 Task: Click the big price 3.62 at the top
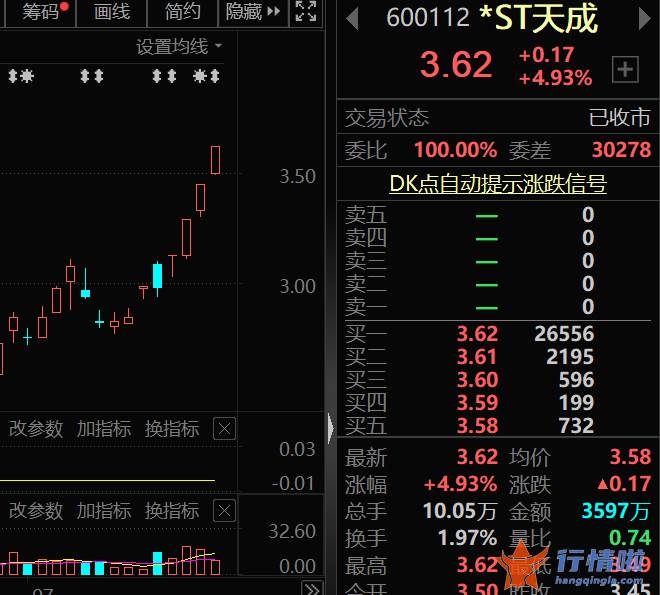pos(456,65)
